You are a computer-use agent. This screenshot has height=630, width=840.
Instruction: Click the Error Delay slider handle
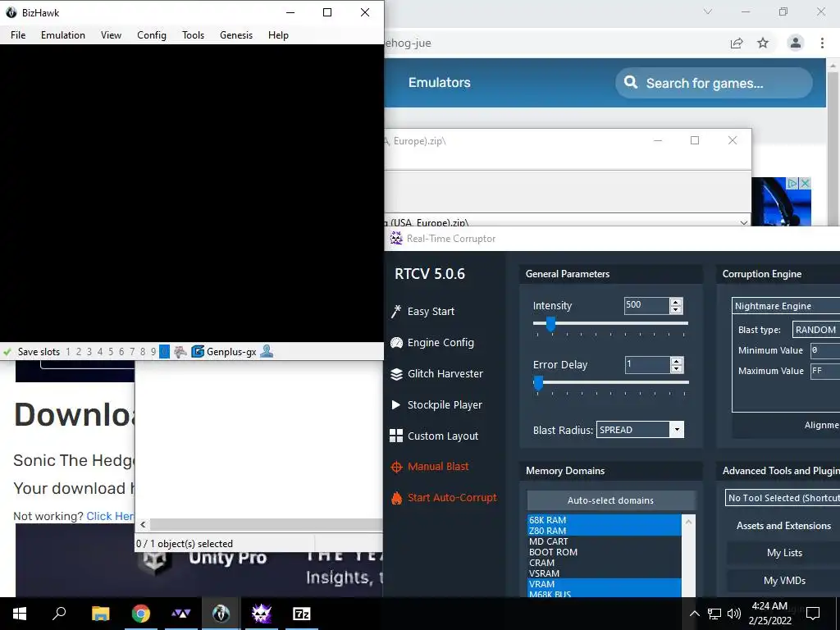point(538,382)
